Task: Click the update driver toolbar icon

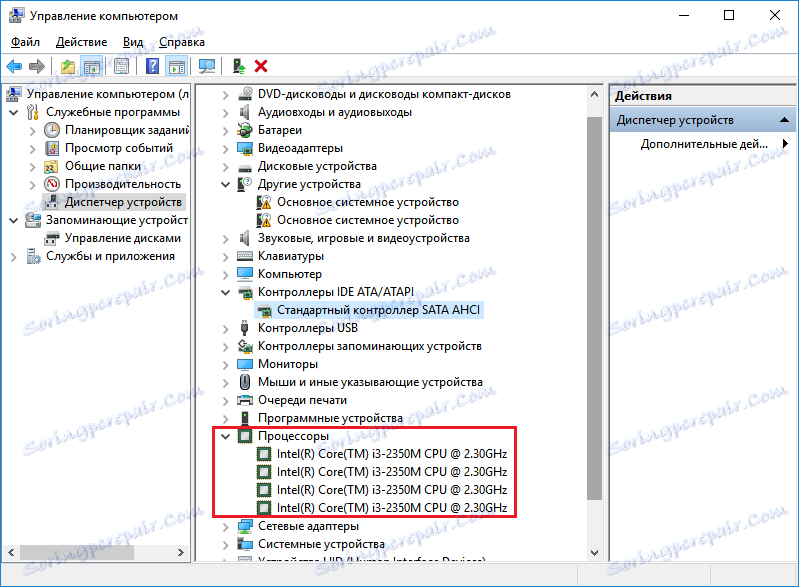Action: click(239, 66)
